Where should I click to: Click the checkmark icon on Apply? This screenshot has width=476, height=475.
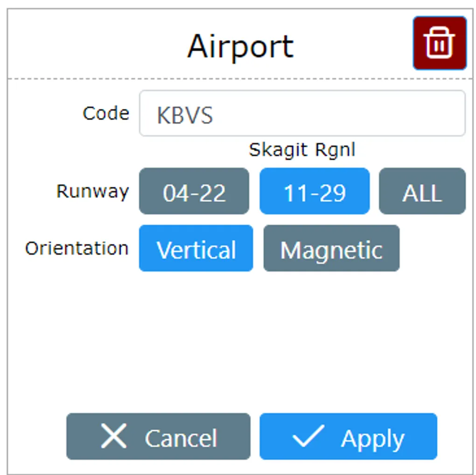point(308,437)
